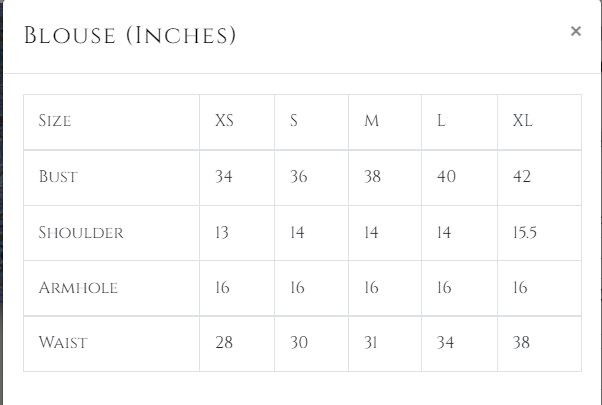Click the M waist value 31
The image size is (602, 405).
coord(372,343)
